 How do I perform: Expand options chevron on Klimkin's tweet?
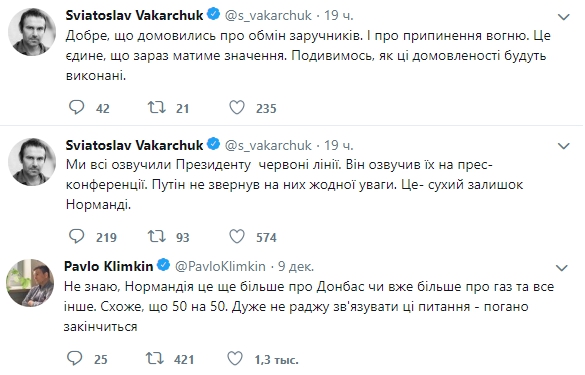coord(561,268)
